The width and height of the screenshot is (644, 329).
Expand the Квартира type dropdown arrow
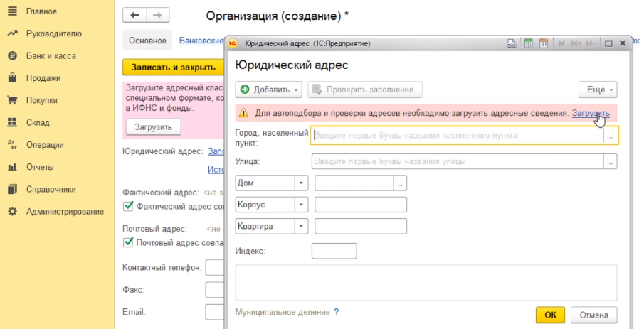pyautogui.click(x=301, y=227)
